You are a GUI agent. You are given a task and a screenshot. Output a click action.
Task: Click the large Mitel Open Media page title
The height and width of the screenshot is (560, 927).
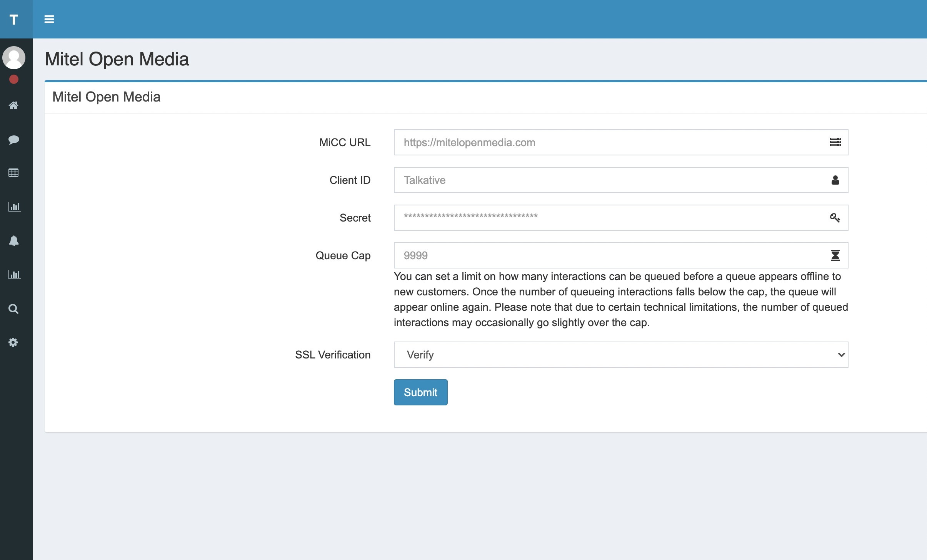tap(117, 59)
